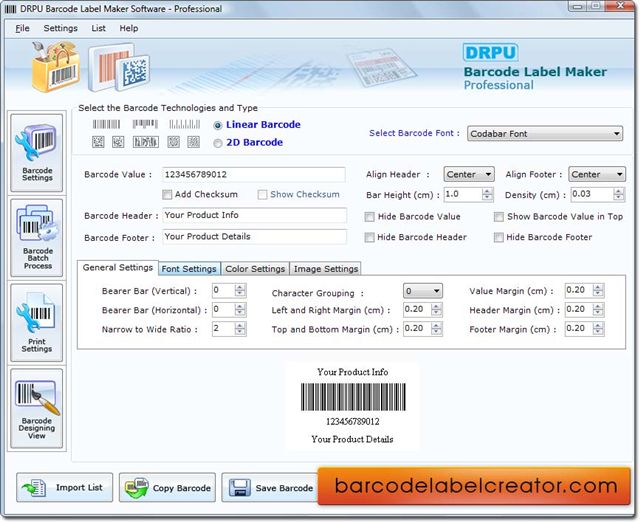
Task: Open the Character Grouping dropdown
Action: tap(422, 291)
